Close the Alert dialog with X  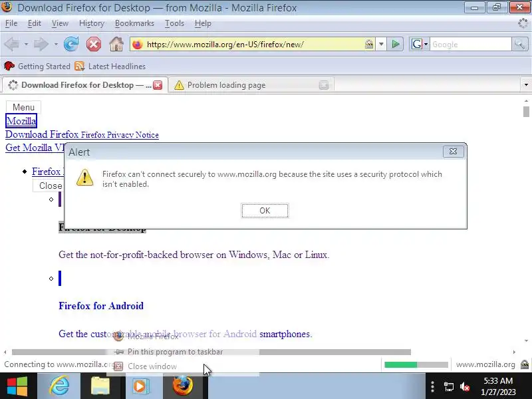[x=453, y=152]
